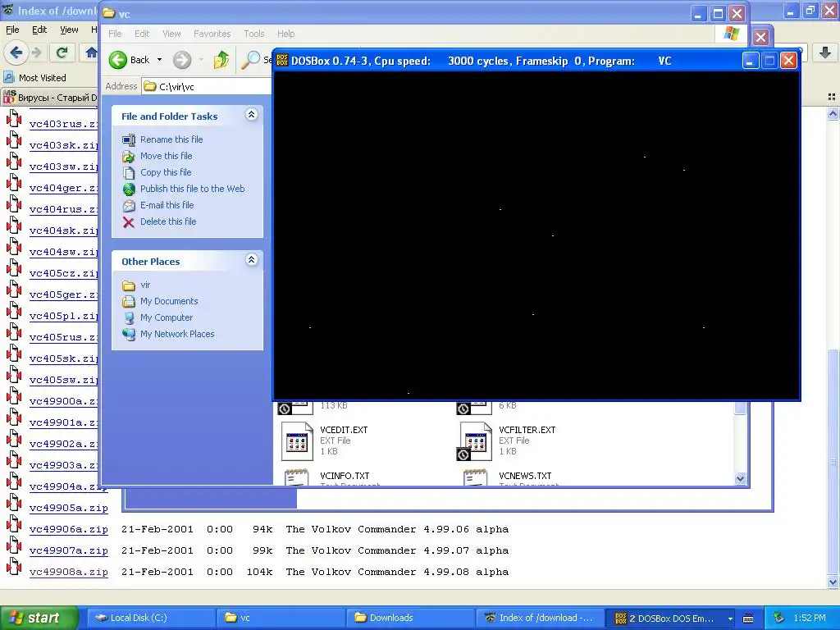Open View menu in browser

point(69,30)
